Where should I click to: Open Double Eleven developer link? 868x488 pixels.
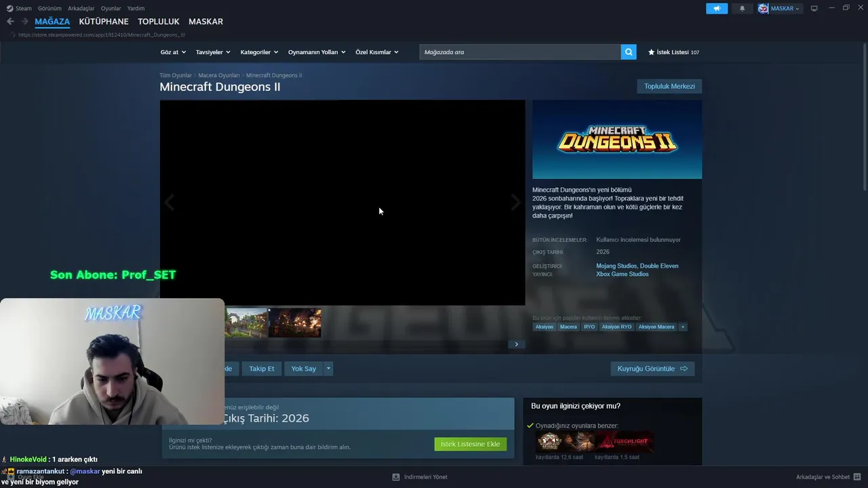click(x=659, y=266)
